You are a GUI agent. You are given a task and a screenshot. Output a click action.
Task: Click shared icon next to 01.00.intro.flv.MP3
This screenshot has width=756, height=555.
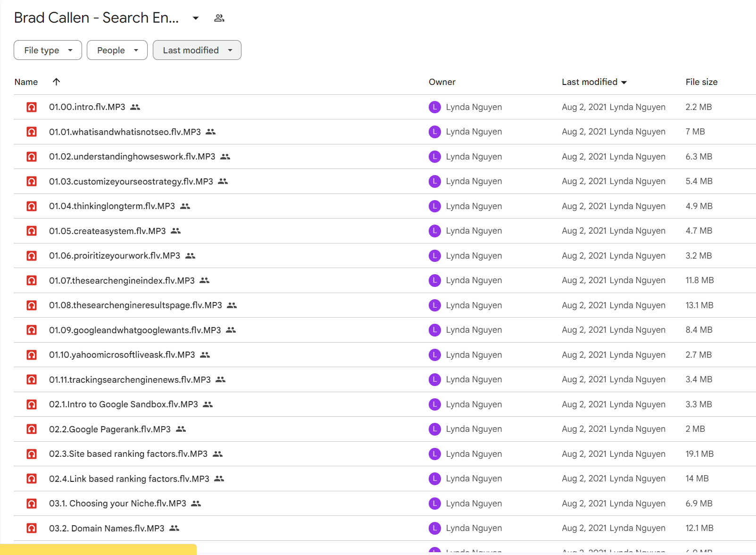tap(135, 107)
